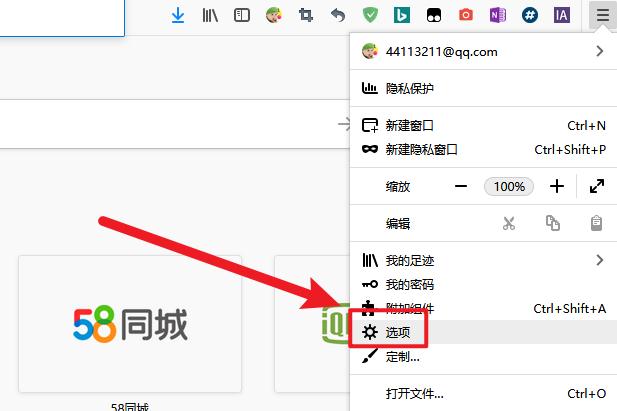Close the hamburger menu button
The height and width of the screenshot is (411, 617).
602,16
